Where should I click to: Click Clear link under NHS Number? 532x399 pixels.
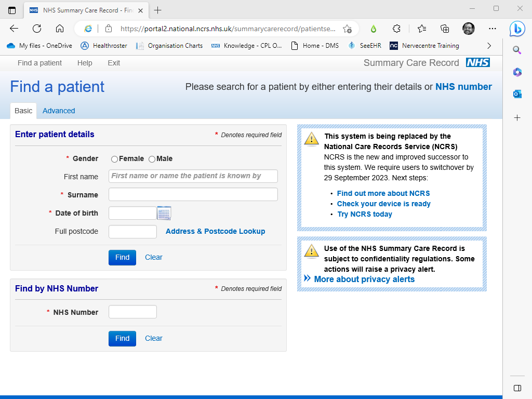tap(154, 339)
